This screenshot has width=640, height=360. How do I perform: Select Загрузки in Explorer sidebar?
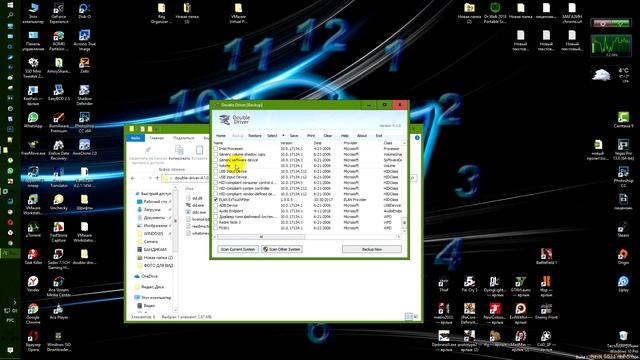tap(152, 209)
